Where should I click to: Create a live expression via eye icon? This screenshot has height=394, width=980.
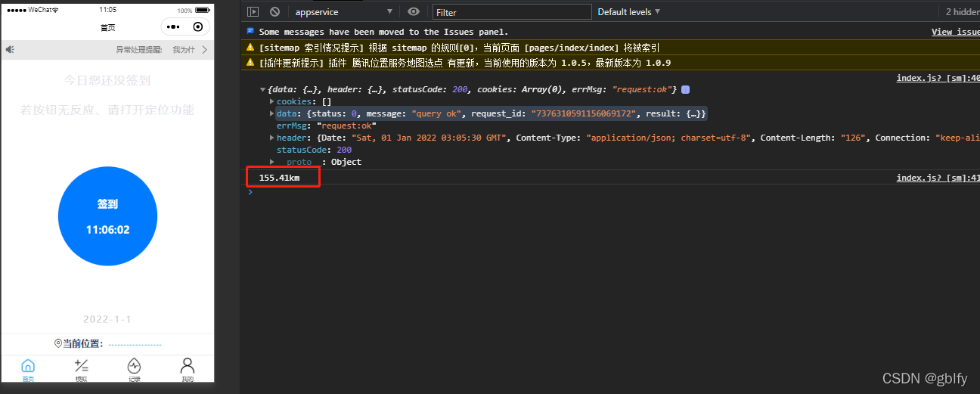point(413,12)
